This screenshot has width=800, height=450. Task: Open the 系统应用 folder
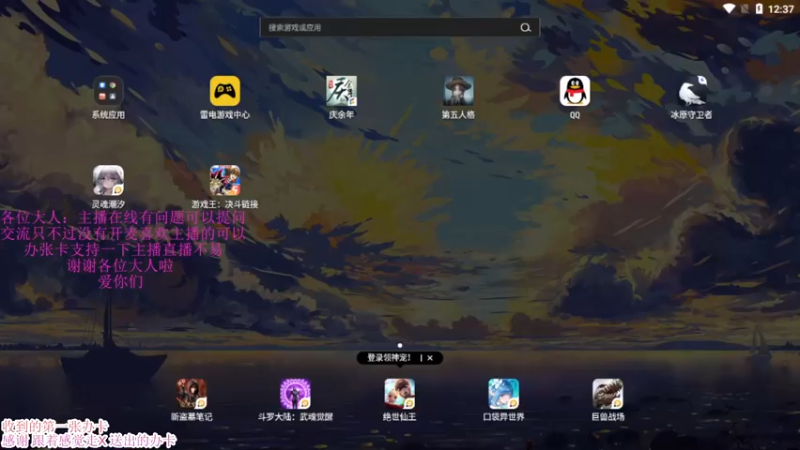108,92
